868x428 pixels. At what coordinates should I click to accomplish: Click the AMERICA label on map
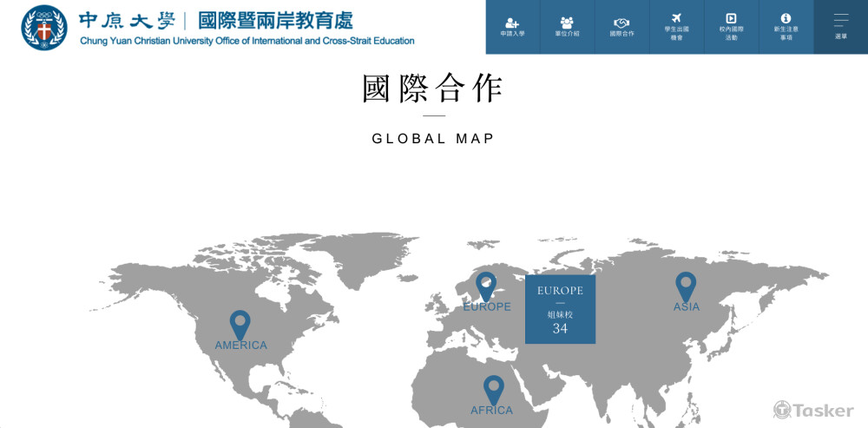pyautogui.click(x=241, y=346)
